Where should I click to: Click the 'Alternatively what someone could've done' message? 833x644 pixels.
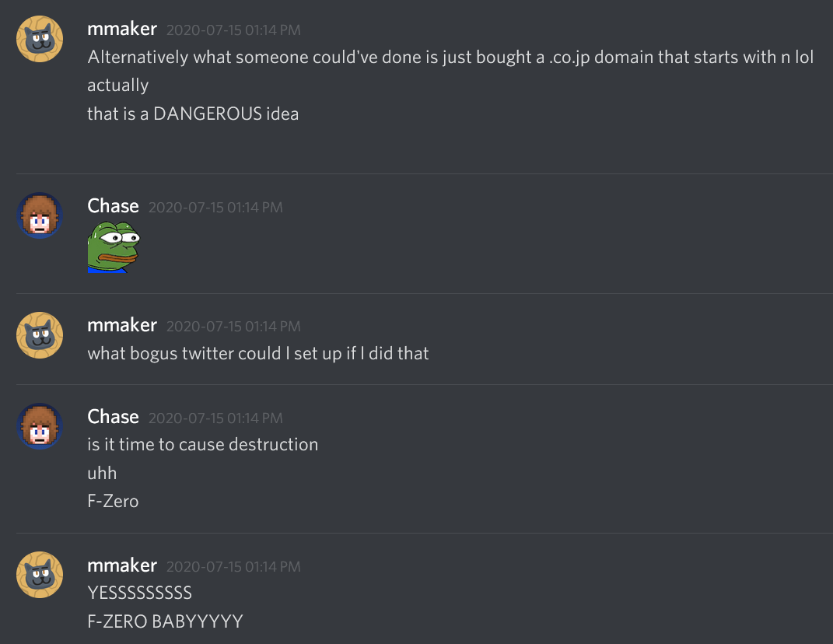(x=450, y=57)
